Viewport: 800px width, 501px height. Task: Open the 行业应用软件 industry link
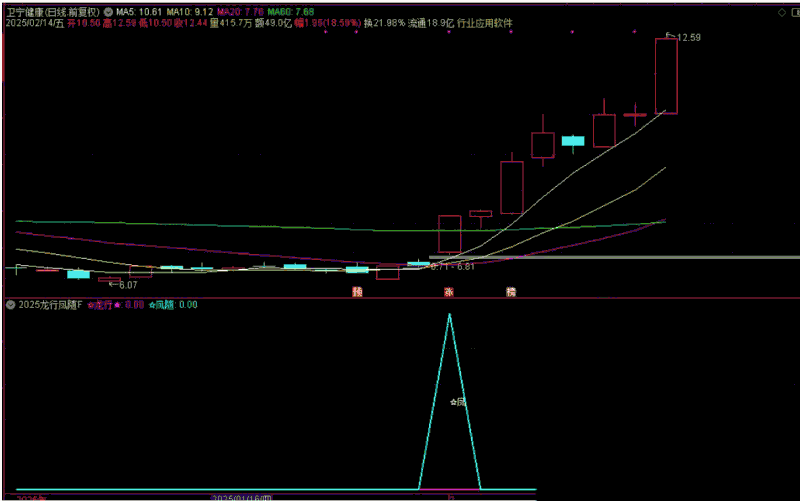(x=486, y=22)
